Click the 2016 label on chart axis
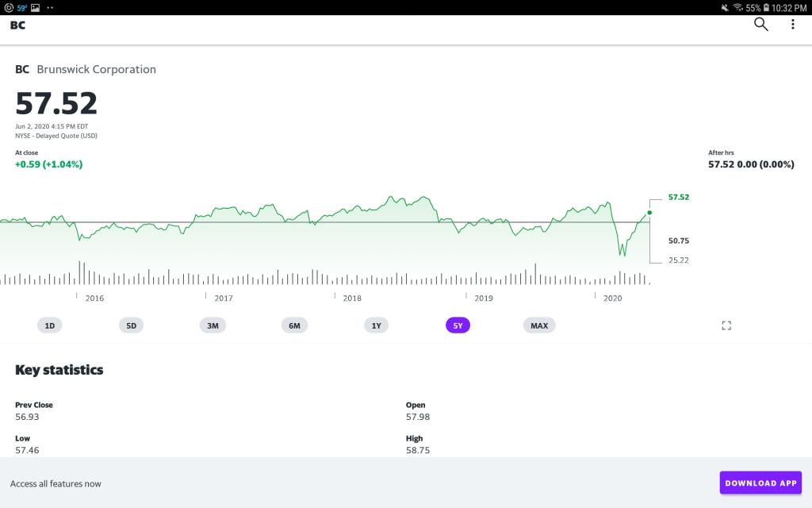The height and width of the screenshot is (508, 812). click(94, 298)
